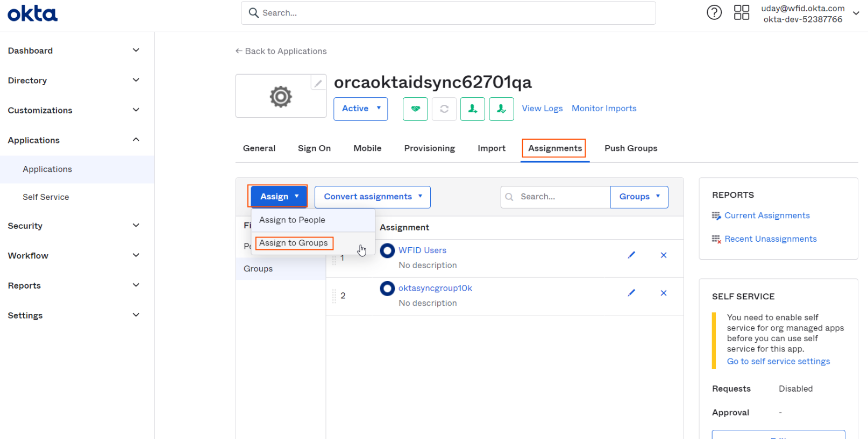The image size is (868, 439).
Task: Switch to the Import tab
Action: 492,148
